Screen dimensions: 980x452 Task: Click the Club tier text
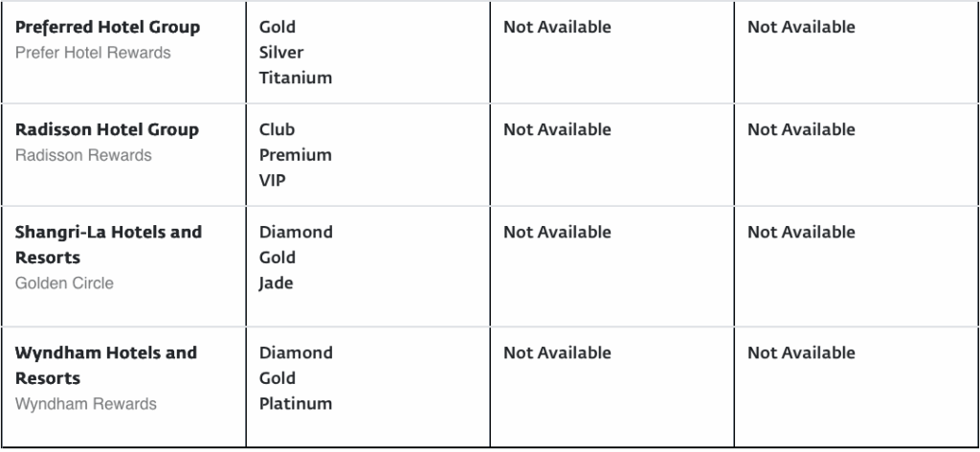tap(278, 129)
